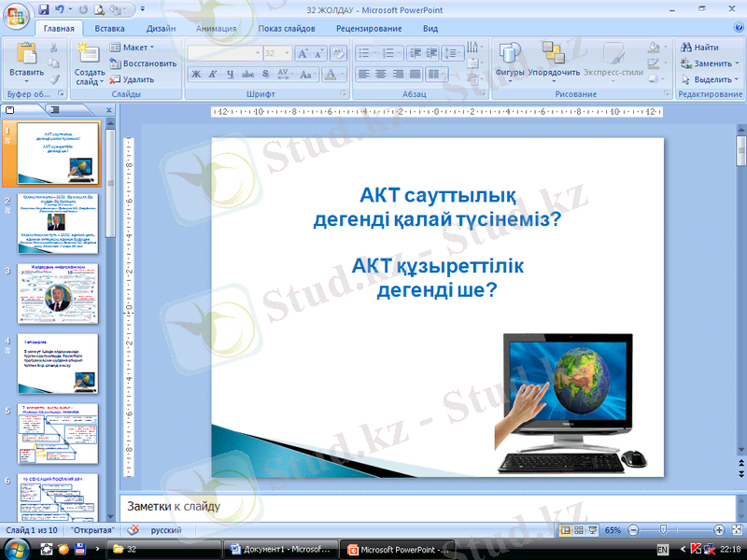Start slideshow from status bar icon
Viewport: 747px width, 560px height.
[592, 530]
